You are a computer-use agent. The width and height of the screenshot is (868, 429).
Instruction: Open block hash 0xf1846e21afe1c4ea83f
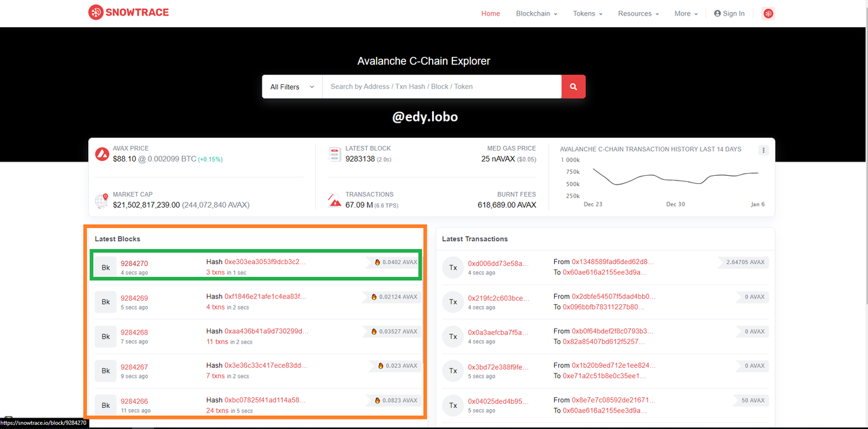265,297
